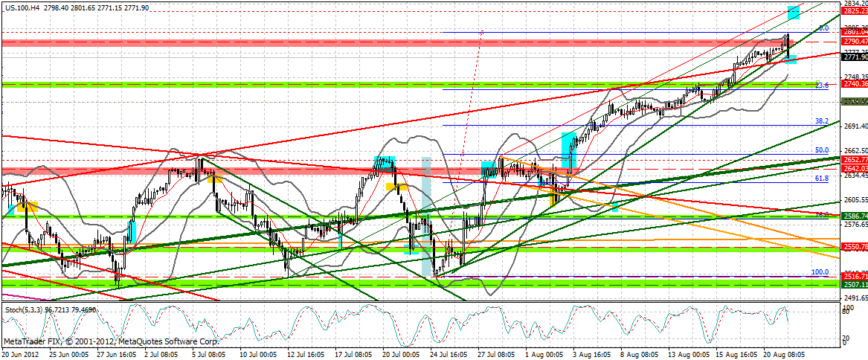The image size is (868, 360).
Task: Select the 2642.03 red price label
Action: 855,168
